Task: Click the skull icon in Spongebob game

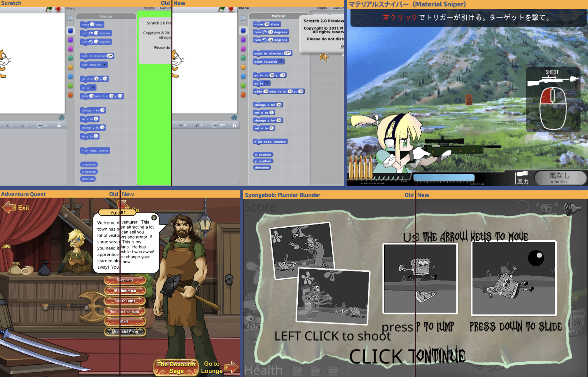Action: click(x=546, y=208)
